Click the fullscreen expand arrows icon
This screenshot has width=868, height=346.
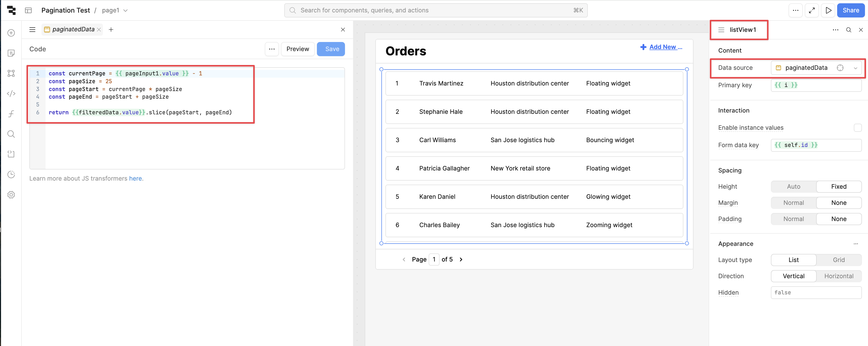[812, 10]
